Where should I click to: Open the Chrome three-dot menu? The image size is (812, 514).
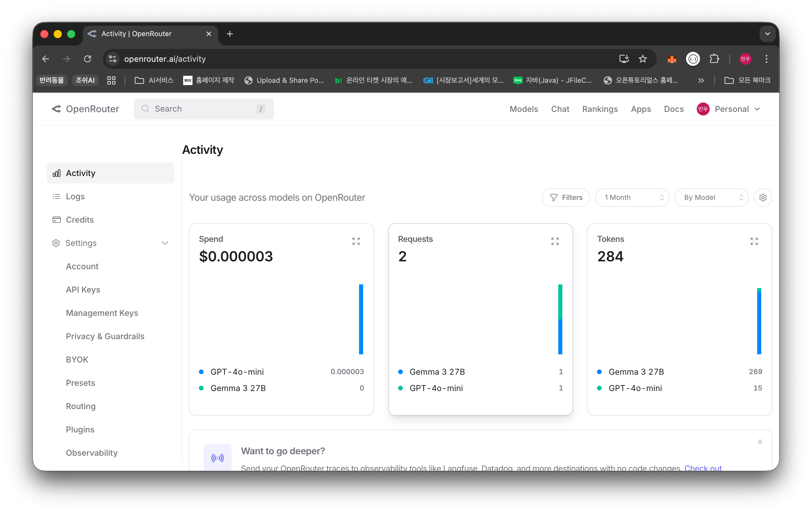(x=766, y=59)
